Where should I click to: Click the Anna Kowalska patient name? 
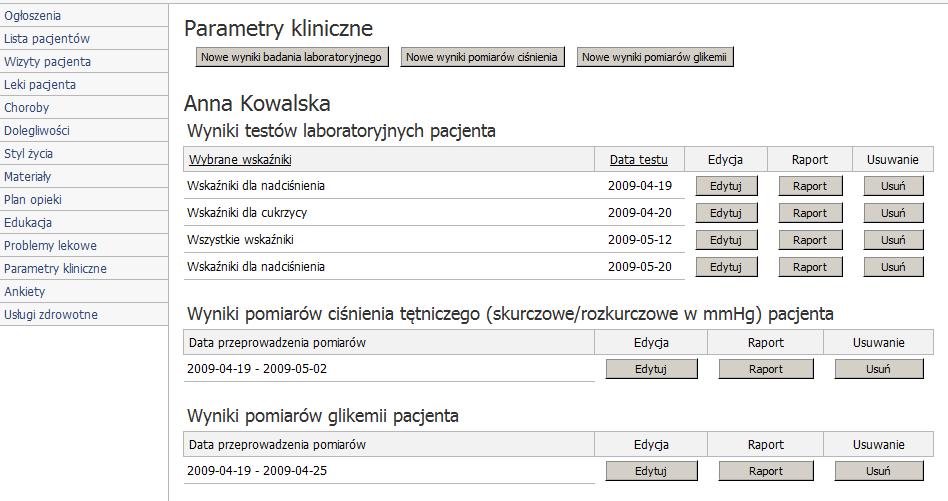pos(257,103)
